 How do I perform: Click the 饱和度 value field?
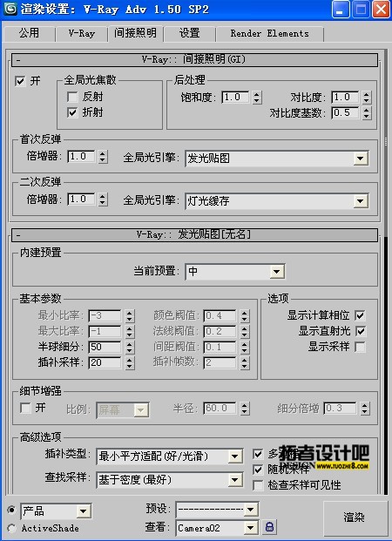click(x=235, y=98)
